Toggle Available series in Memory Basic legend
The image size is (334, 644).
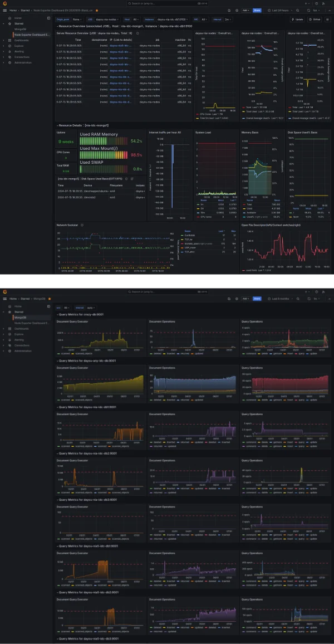(250, 212)
